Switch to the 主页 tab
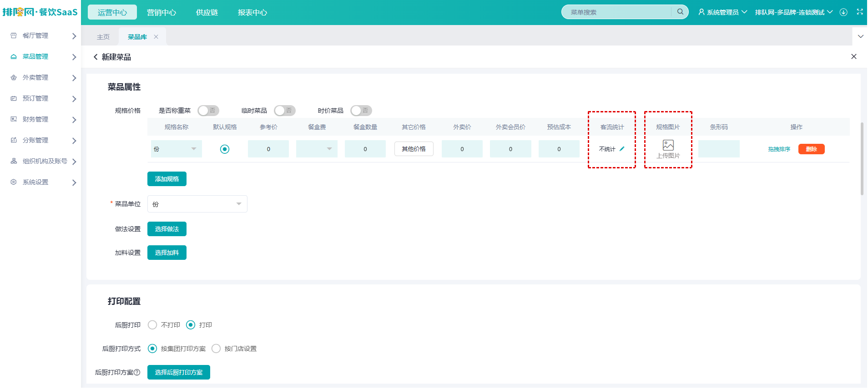Image resolution: width=868 pixels, height=390 pixels. tap(103, 37)
